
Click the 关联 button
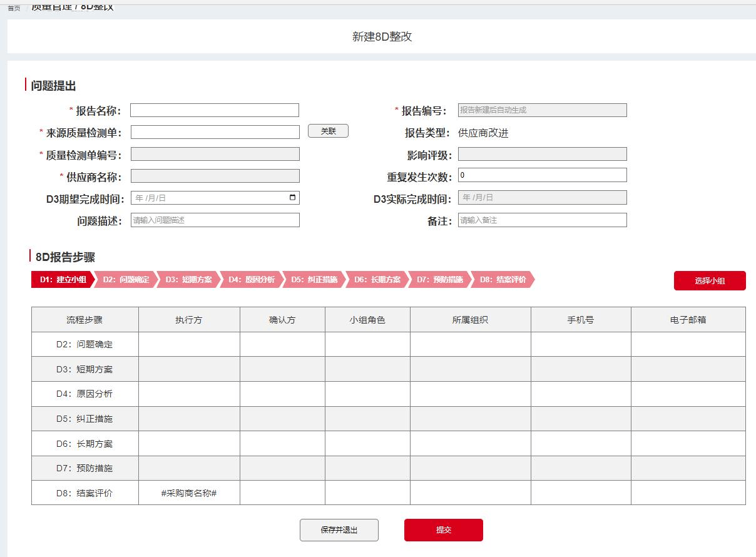coord(328,131)
